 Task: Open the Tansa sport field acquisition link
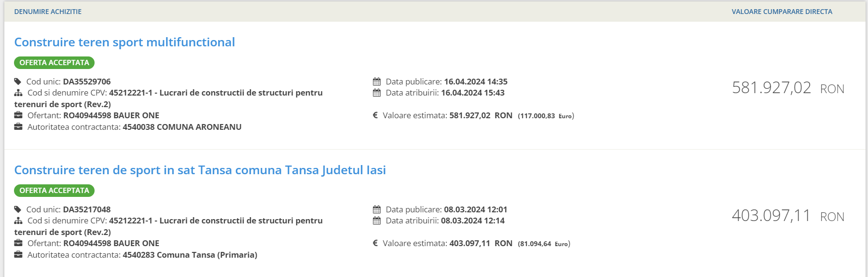pyautogui.click(x=200, y=170)
